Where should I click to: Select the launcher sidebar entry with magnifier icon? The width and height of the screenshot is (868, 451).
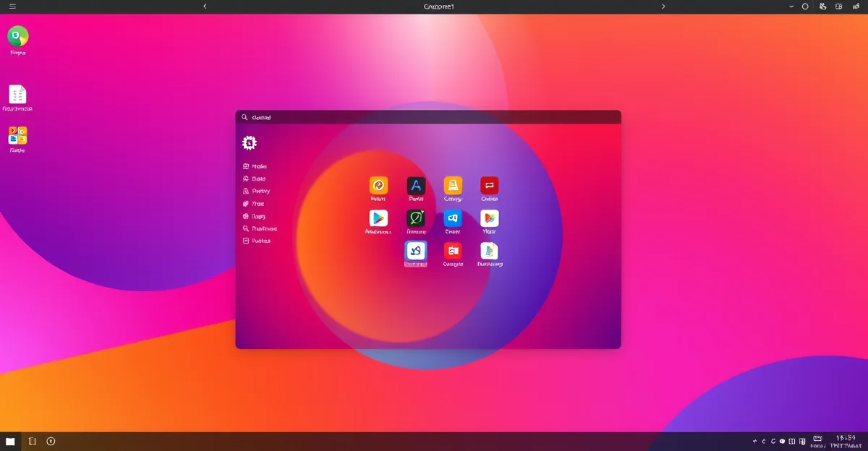click(x=260, y=228)
